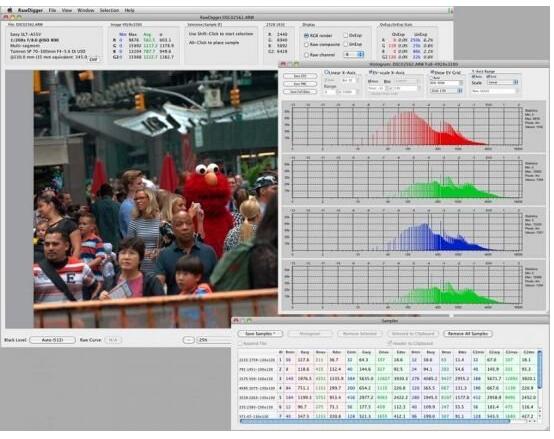Open the EV grid step dropdown
Viewport: 554px width, 439px height.
pyautogui.click(x=446, y=90)
